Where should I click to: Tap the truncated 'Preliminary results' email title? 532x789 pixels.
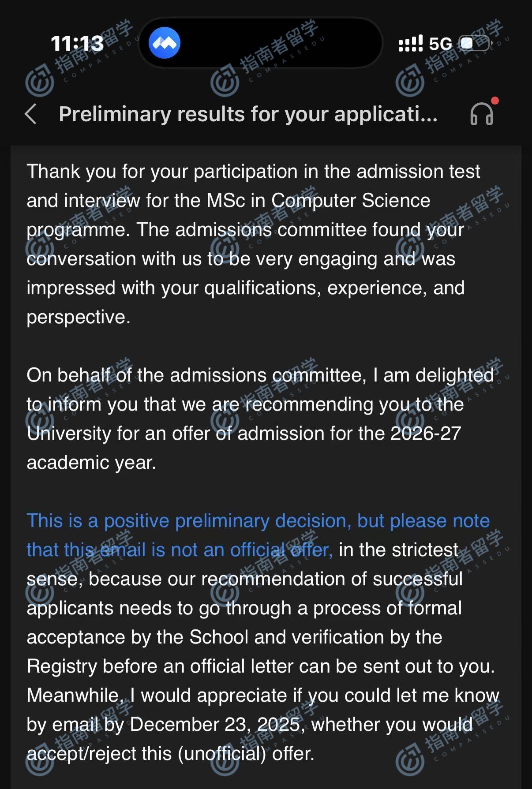pos(248,114)
